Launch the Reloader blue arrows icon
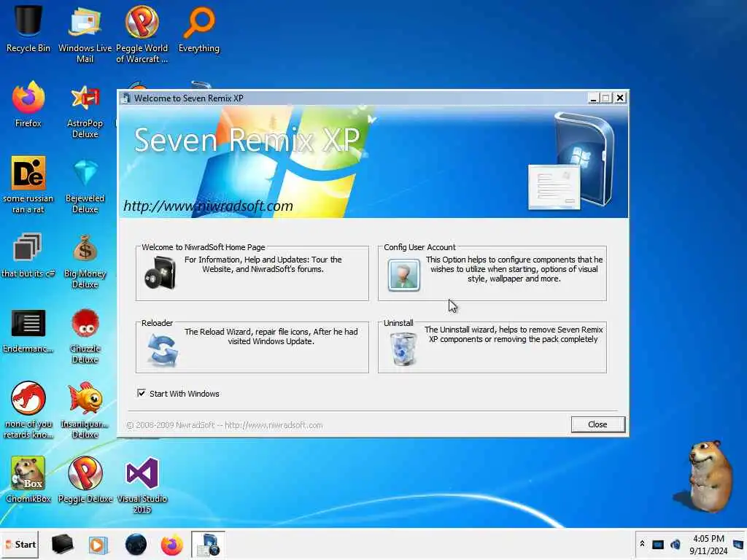This screenshot has height=560, width=747. [x=163, y=350]
